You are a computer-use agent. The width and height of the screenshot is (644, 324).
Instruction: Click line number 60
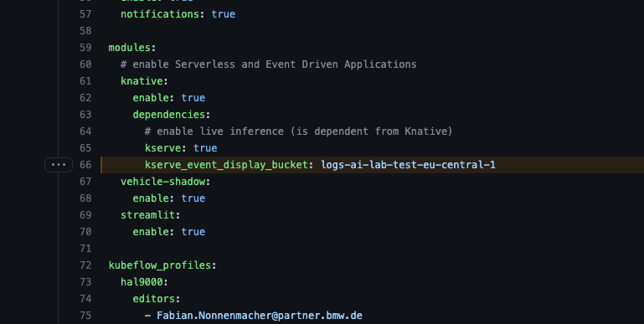(85, 64)
